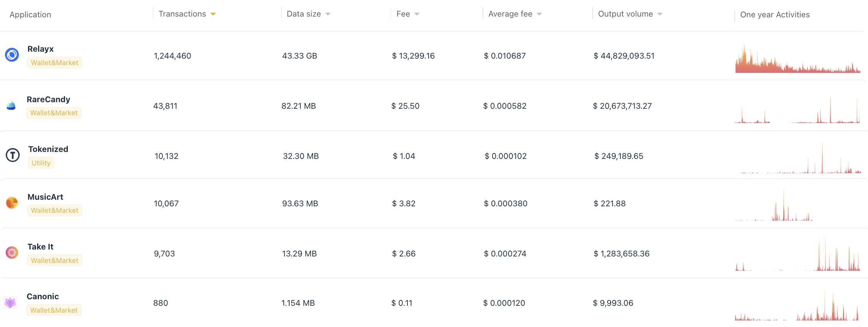Click average fee $ 0.000582

point(504,106)
